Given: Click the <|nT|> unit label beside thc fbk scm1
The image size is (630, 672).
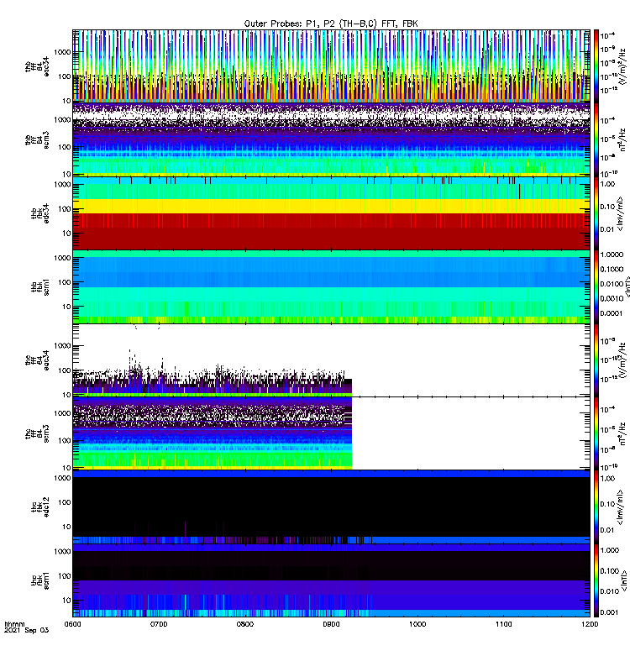Looking at the screenshot, I should [x=624, y=580].
